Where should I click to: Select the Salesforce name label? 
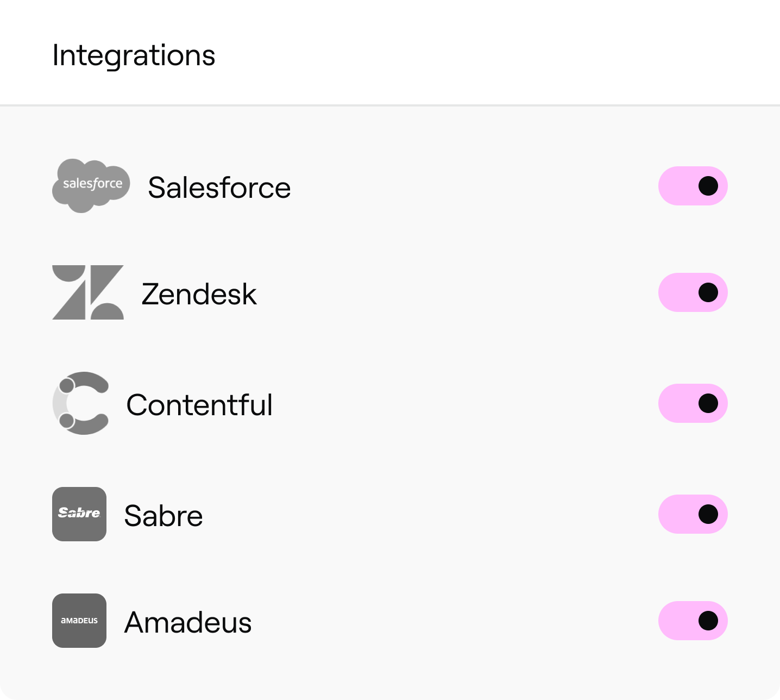click(x=219, y=187)
